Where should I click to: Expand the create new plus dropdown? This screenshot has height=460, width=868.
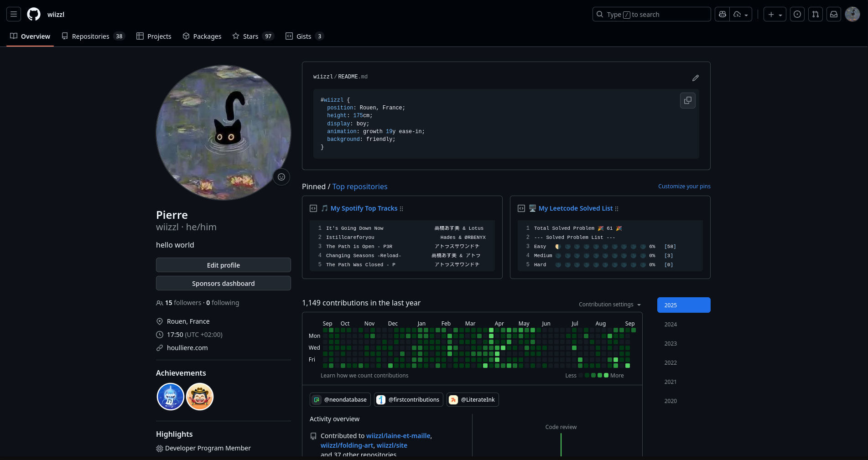[774, 14]
